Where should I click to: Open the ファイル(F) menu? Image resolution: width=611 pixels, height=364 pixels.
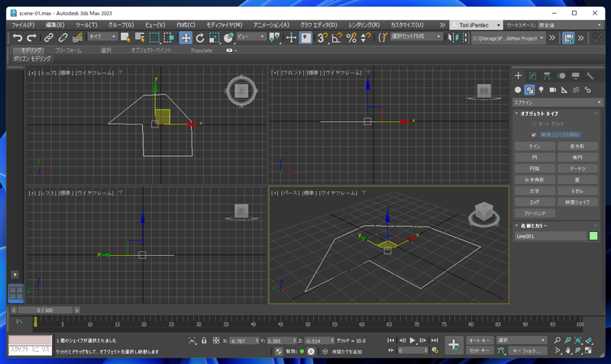pyautogui.click(x=23, y=25)
